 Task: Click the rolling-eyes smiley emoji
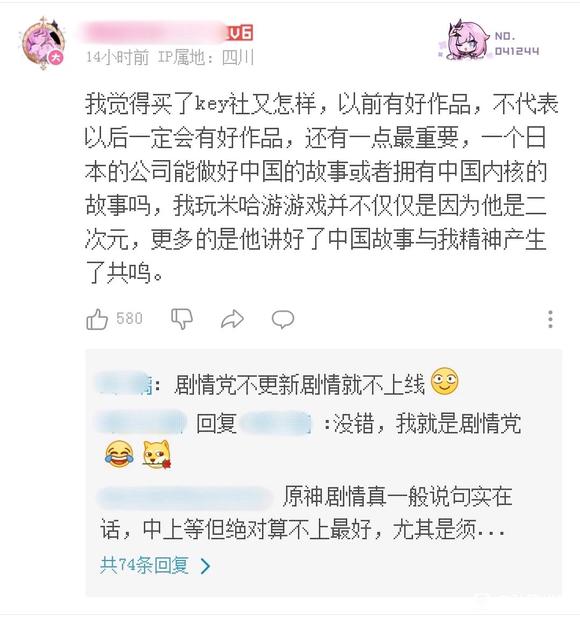pyautogui.click(x=445, y=381)
